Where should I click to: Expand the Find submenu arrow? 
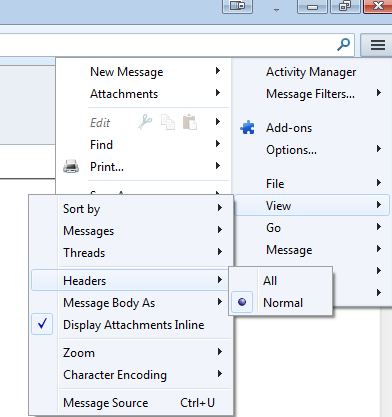218,144
